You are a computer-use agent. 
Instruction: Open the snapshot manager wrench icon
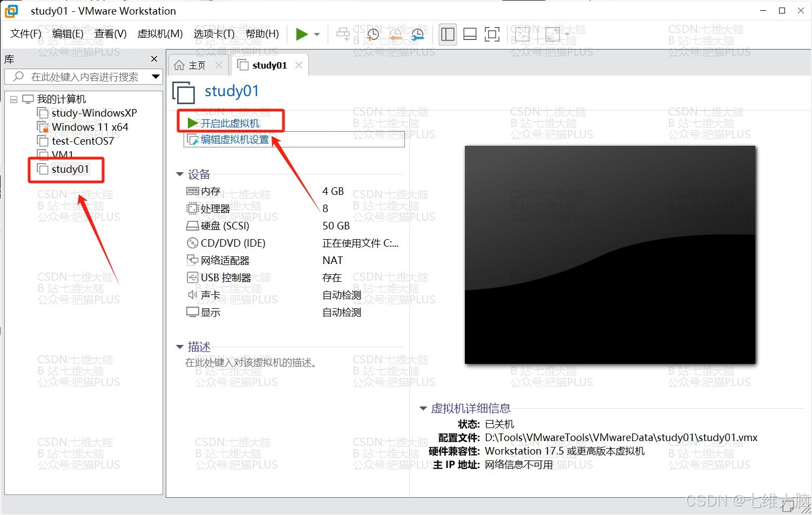(418, 35)
